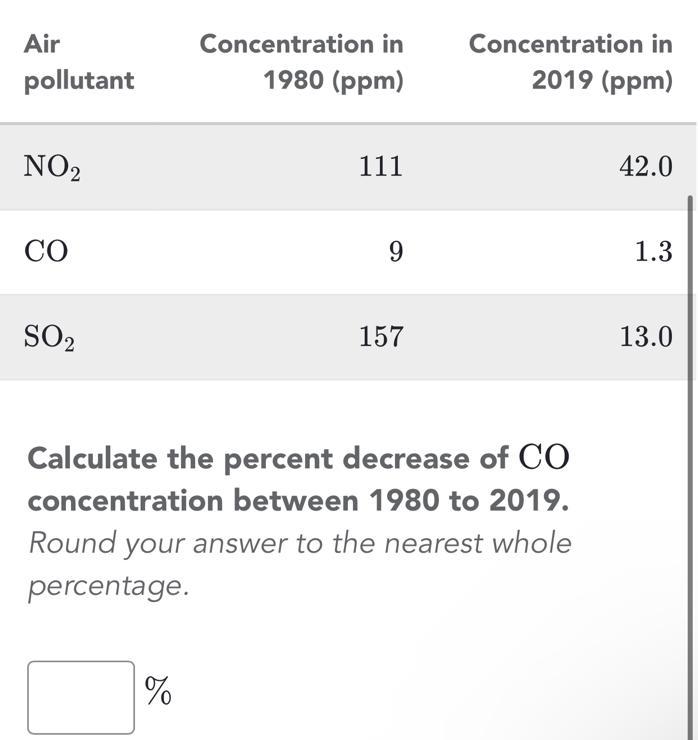Screen dimensions: 698x740
Task: Click the 1980 value 9 for CO
Action: click(396, 251)
